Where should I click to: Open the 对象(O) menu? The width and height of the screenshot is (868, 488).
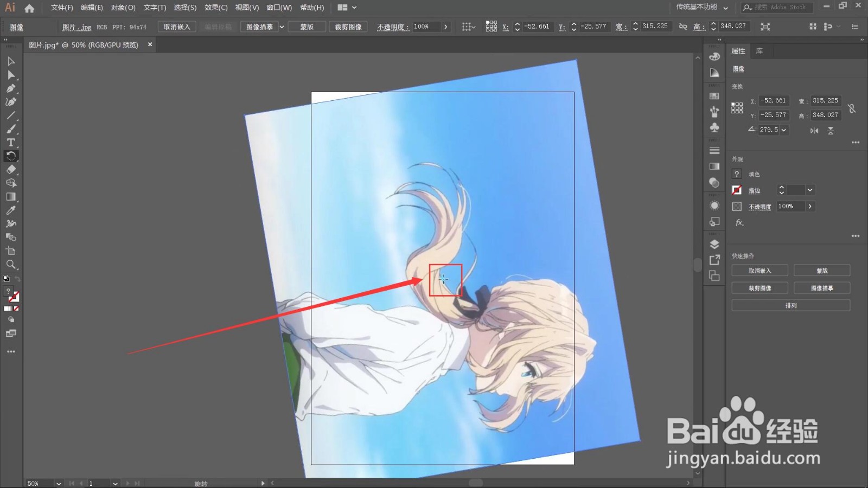pos(123,8)
